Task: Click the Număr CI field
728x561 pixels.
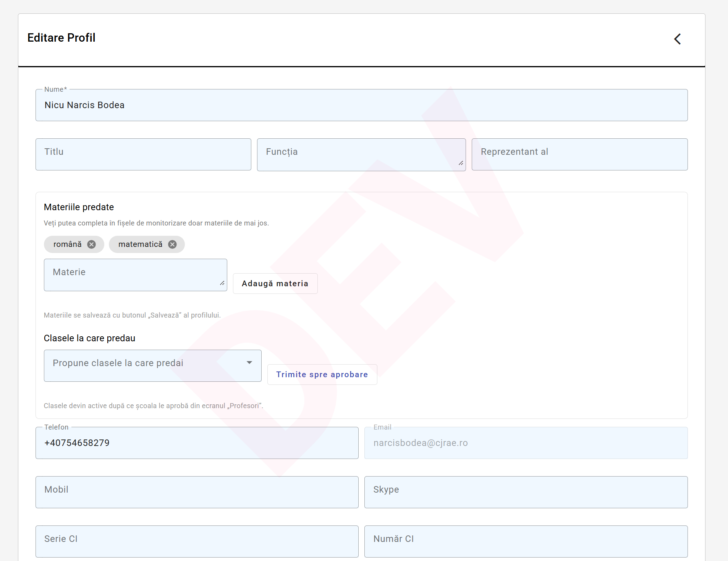Action: (526, 542)
